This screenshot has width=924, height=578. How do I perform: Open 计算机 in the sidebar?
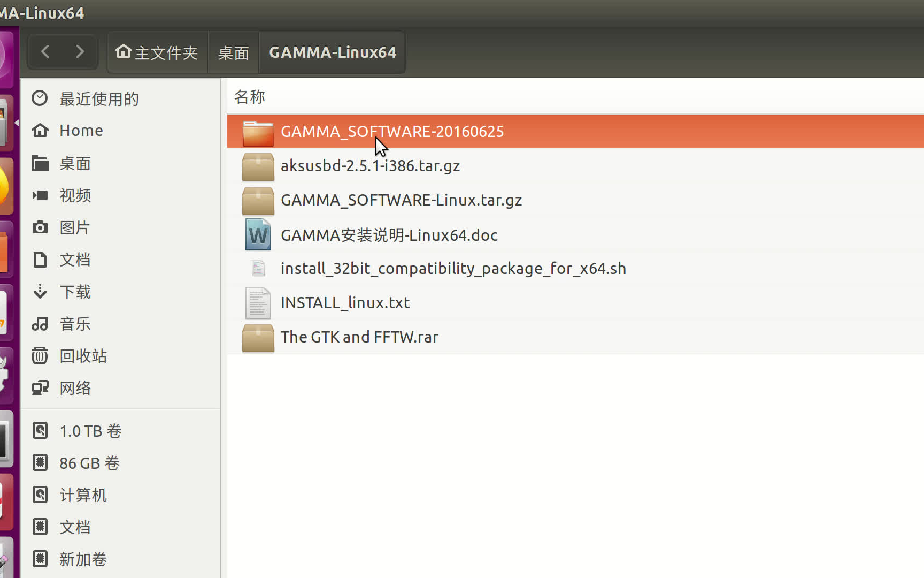pyautogui.click(x=83, y=495)
